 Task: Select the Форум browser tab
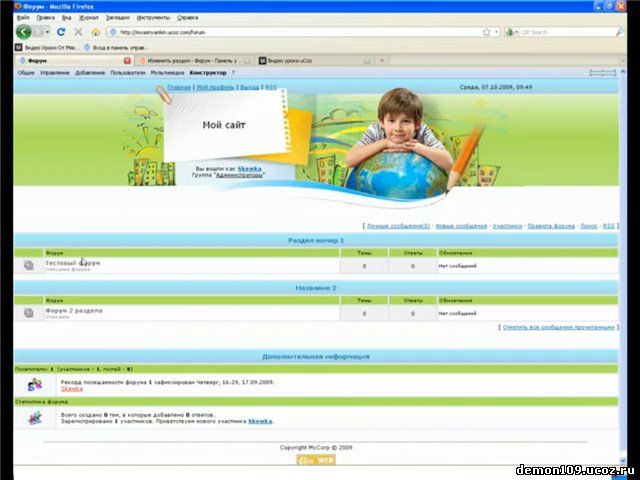[73, 61]
